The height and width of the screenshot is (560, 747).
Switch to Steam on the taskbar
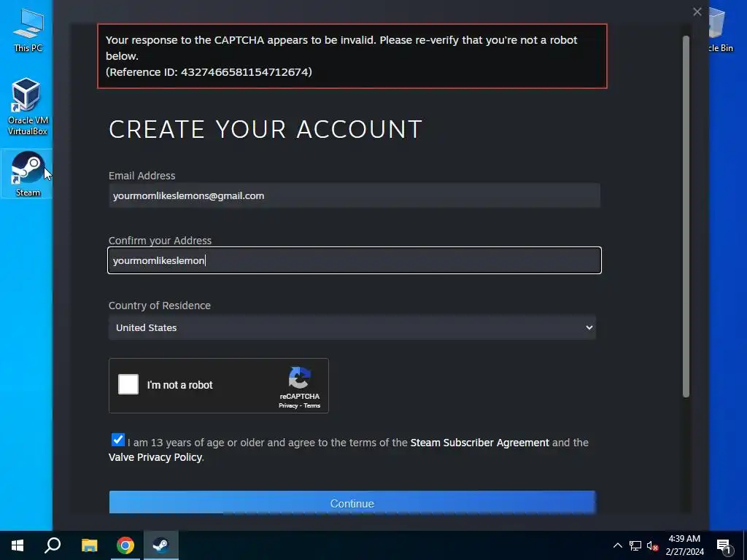click(161, 545)
